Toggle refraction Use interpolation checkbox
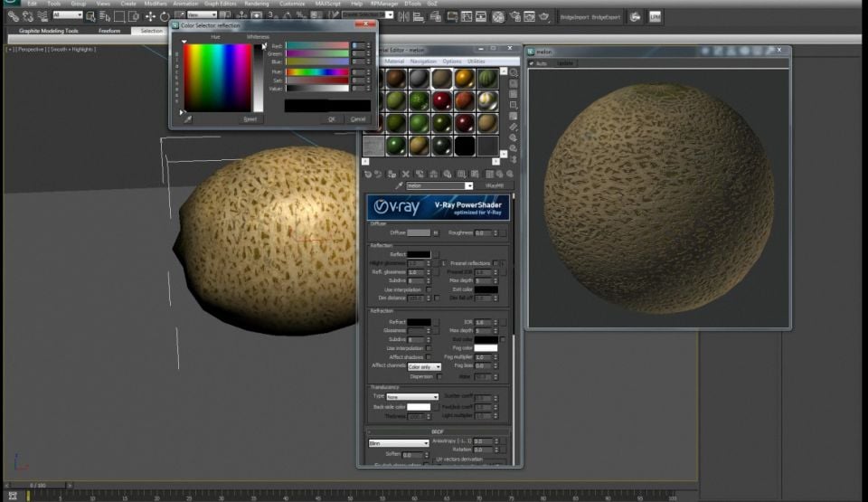This screenshot has height=502, width=868. [429, 348]
